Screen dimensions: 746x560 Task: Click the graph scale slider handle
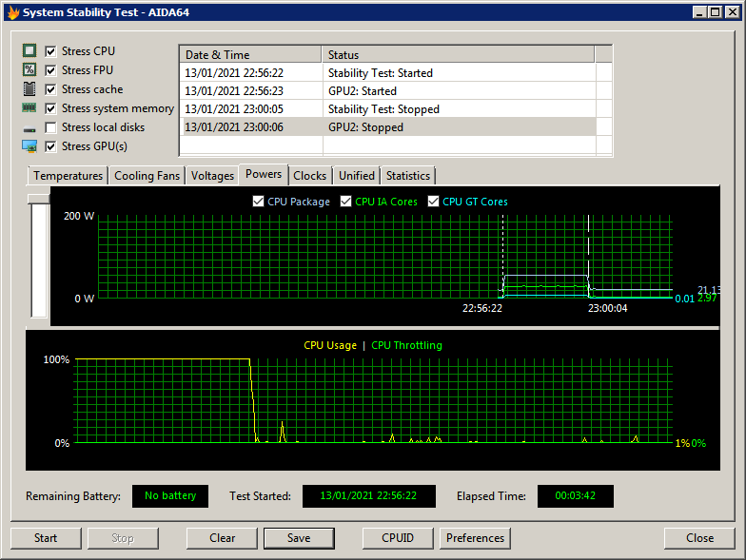pyautogui.click(x=38, y=199)
